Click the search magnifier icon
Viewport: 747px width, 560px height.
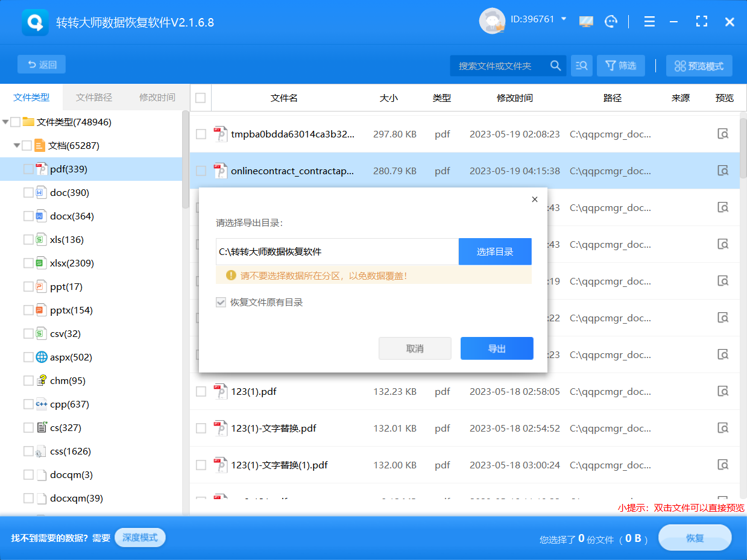click(x=555, y=66)
